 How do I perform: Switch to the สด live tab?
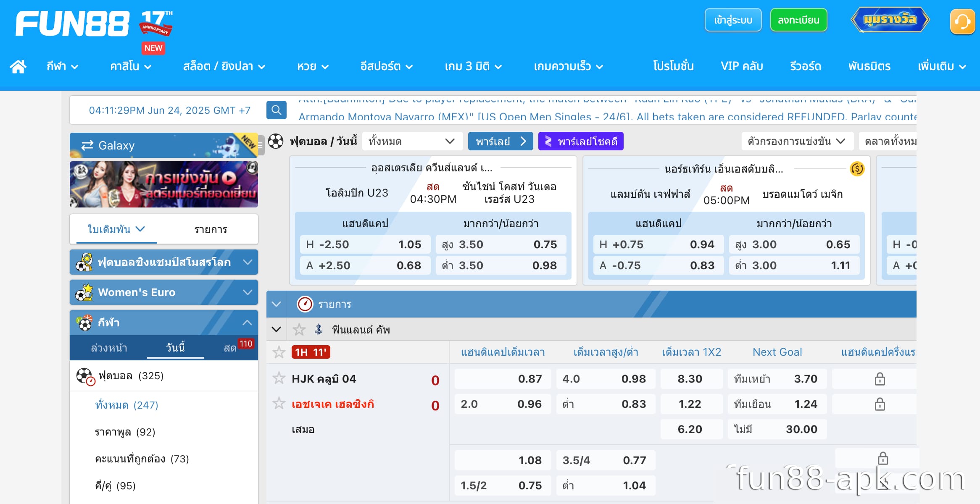pyautogui.click(x=230, y=348)
